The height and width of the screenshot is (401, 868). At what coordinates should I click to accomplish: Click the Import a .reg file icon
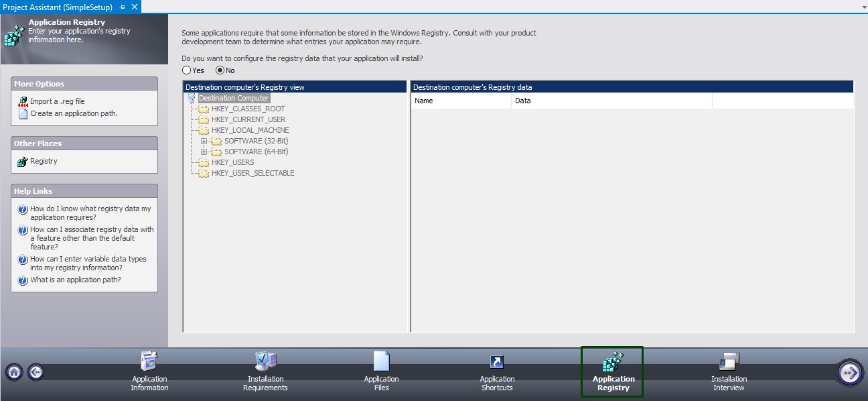click(22, 101)
